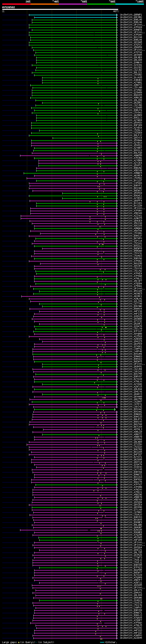Select UniRef100_B9IZG3 label
Screen dimensions: 146x644
[131, 477]
